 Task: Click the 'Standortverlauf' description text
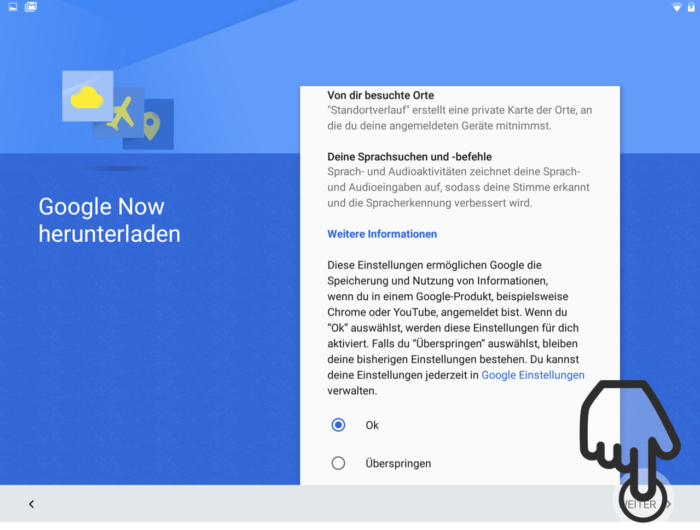(459, 118)
